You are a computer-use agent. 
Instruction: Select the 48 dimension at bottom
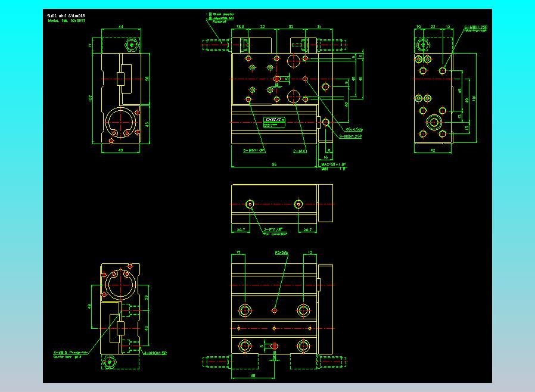(253, 376)
